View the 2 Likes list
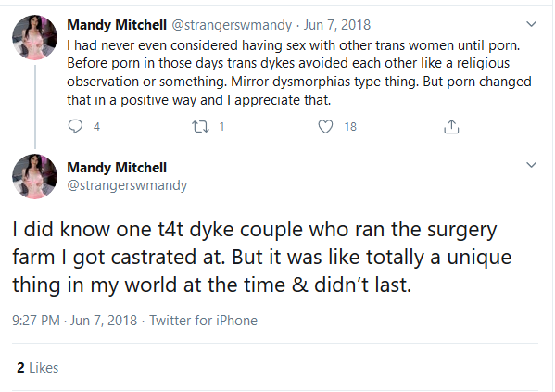Screen dimensions: 555x392 (x=37, y=368)
